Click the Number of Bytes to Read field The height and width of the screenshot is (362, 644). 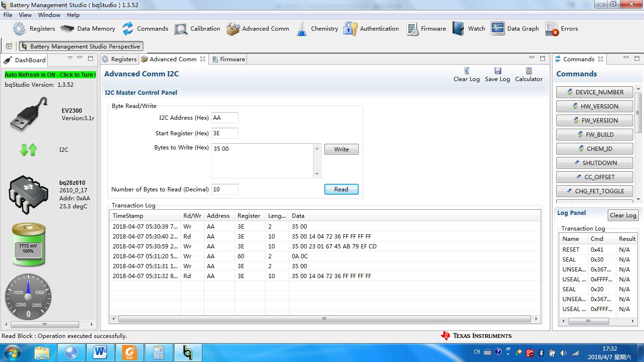225,189
